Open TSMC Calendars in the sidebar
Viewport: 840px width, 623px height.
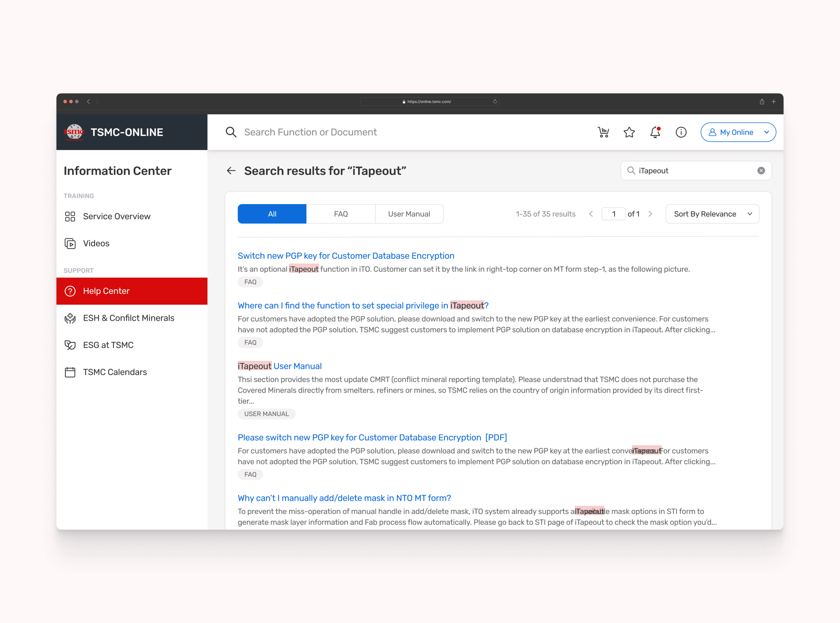[x=132, y=372]
